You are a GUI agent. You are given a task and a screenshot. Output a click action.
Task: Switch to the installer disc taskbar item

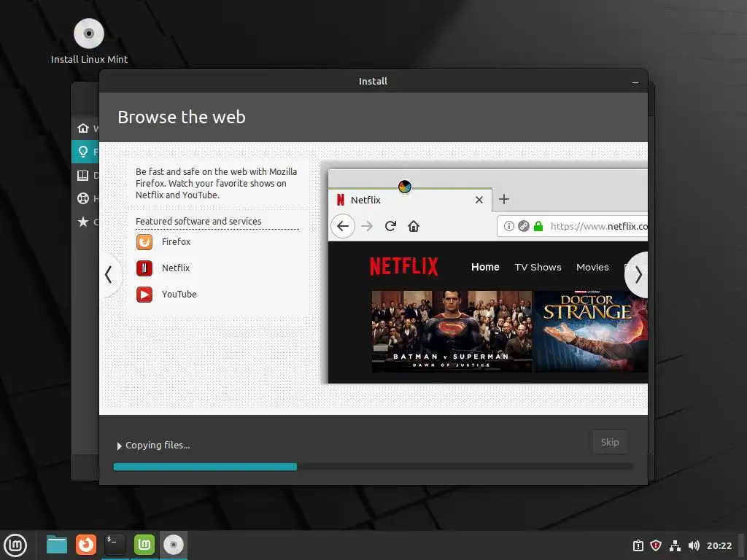(174, 545)
